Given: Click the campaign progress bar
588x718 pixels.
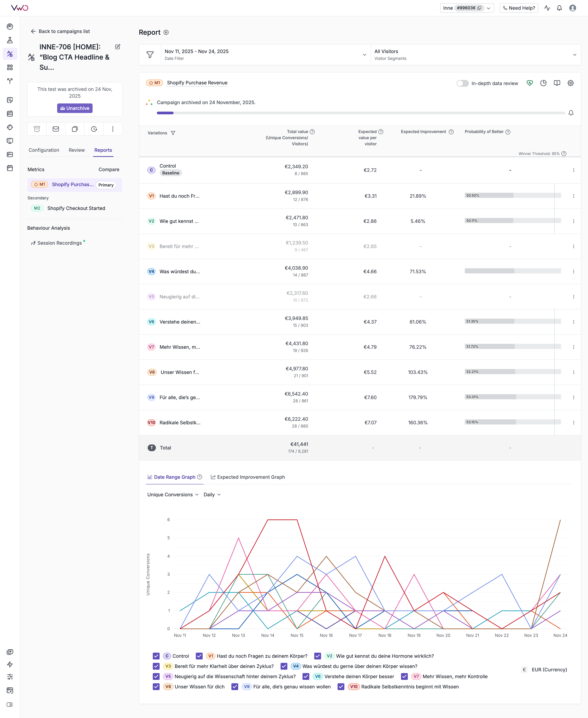Looking at the screenshot, I should pyautogui.click(x=360, y=113).
